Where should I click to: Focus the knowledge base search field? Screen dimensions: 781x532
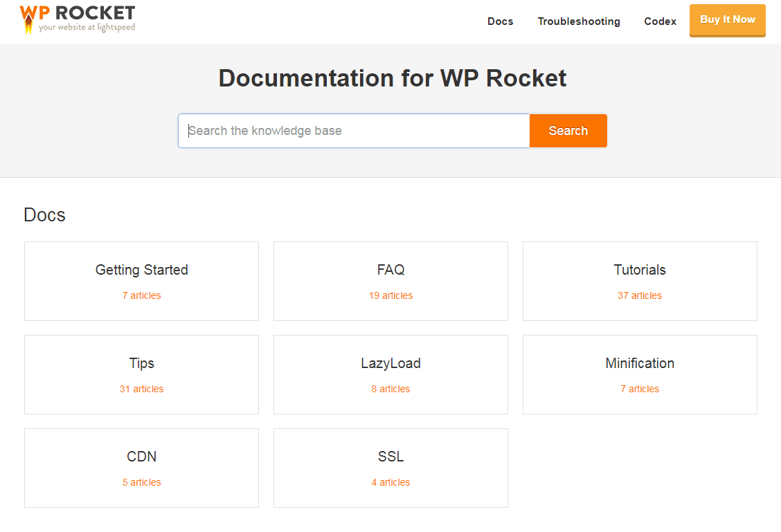click(x=354, y=131)
